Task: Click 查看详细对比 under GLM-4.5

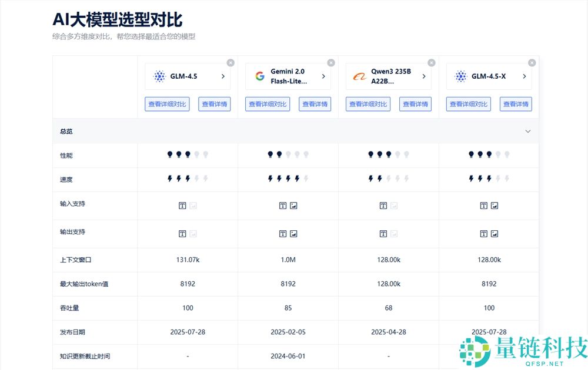Action: (167, 104)
